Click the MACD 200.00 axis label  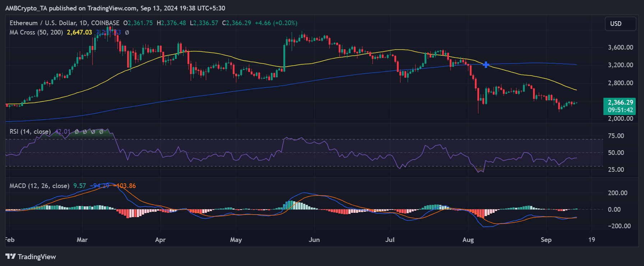pyautogui.click(x=617, y=193)
